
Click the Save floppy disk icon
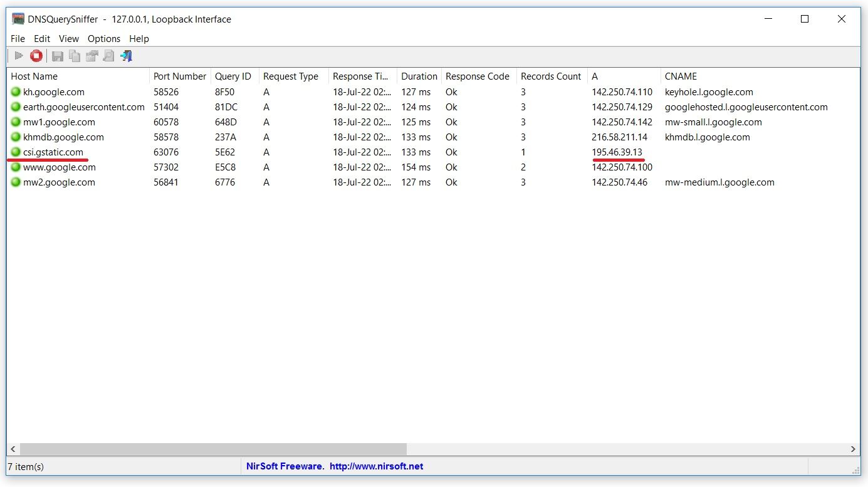coord(58,56)
